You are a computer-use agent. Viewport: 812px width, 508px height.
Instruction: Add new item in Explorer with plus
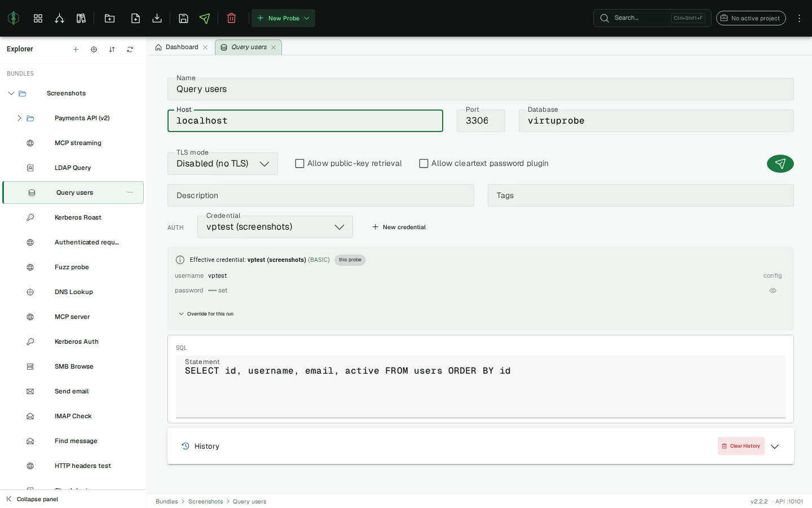(76, 49)
